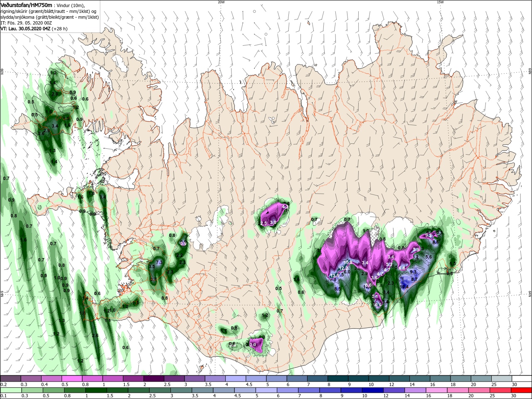Viewport: 532px width, 399px height.
Task: Click the 7.3 precipitation value on the map
Action: coord(159,262)
